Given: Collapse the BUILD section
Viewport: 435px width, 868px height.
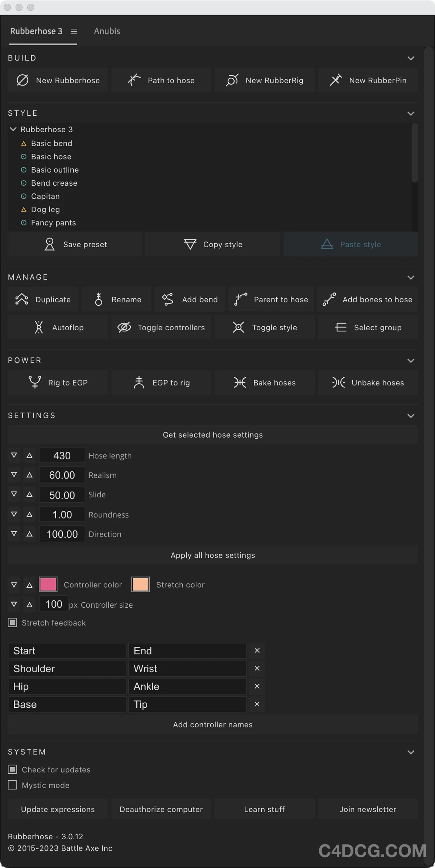Looking at the screenshot, I should point(411,58).
